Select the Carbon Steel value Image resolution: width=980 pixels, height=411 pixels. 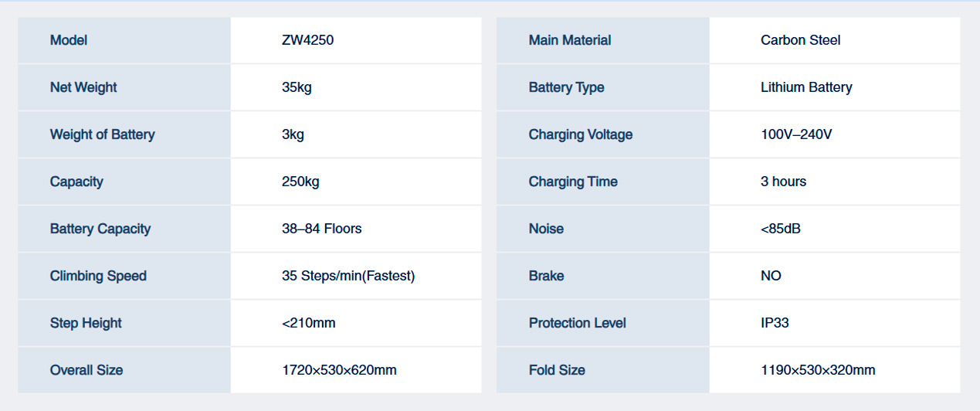pyautogui.click(x=800, y=40)
